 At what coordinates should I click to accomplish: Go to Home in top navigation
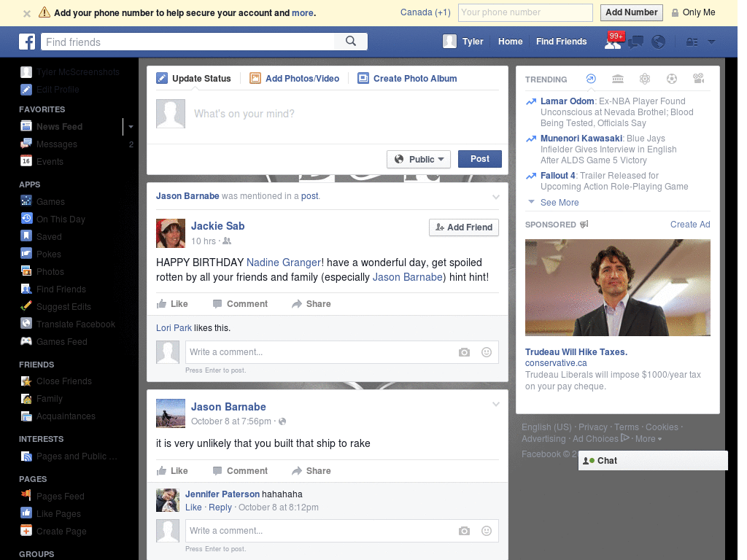(510, 42)
